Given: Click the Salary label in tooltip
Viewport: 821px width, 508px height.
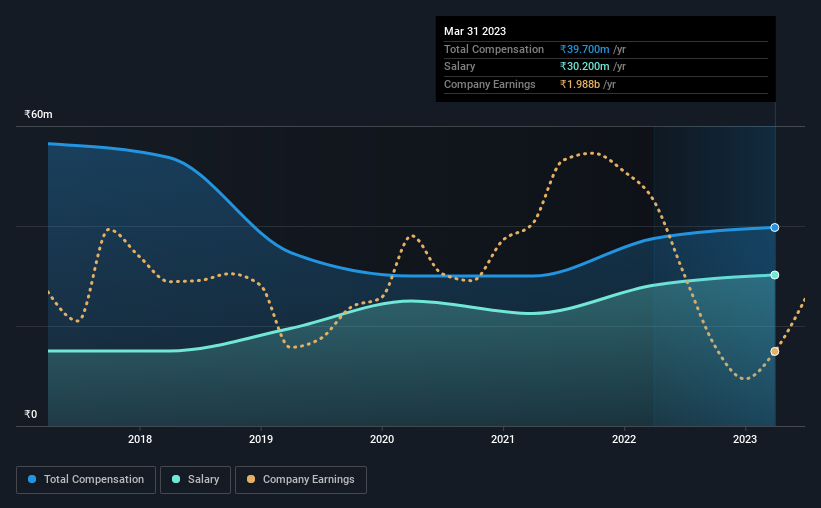Looking at the screenshot, I should [x=459, y=67].
